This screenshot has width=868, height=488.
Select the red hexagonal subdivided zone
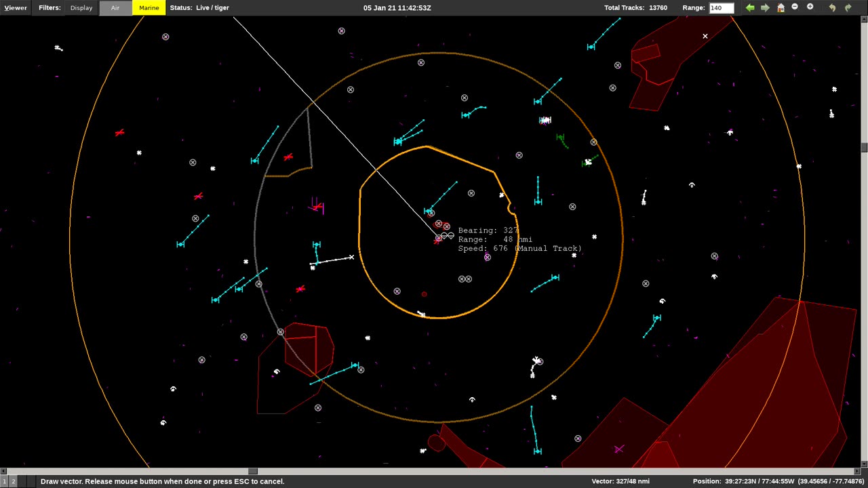(x=309, y=348)
